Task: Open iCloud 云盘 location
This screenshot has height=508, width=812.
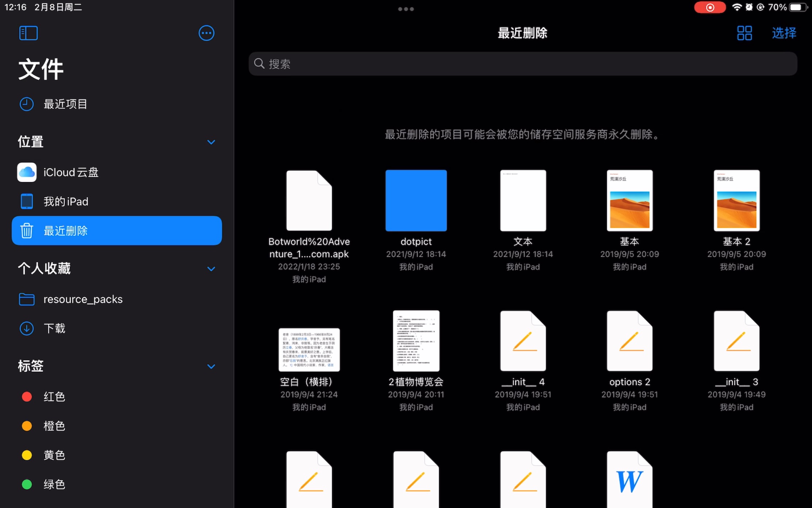Action: [x=70, y=172]
